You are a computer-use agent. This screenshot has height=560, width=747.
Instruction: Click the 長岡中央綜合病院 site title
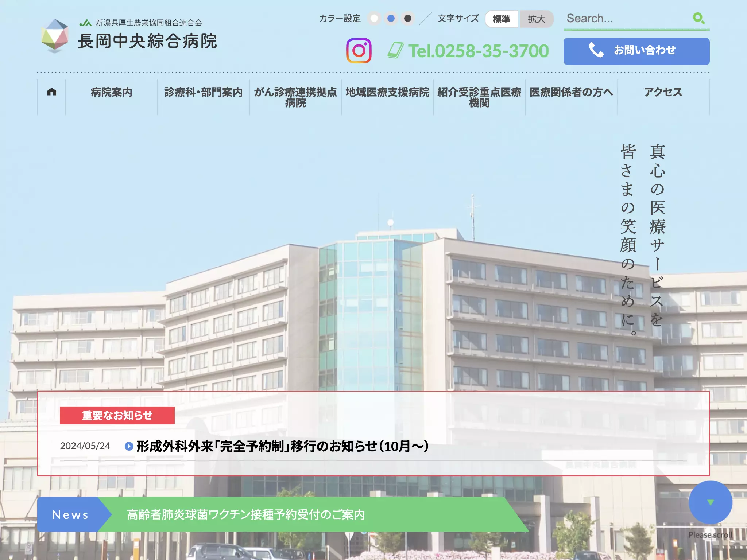pyautogui.click(x=147, y=41)
